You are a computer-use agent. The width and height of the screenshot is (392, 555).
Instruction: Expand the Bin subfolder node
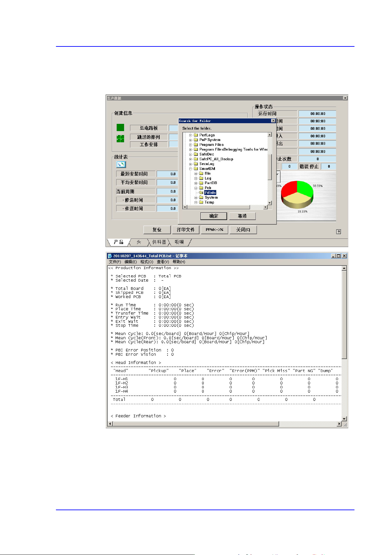196,174
